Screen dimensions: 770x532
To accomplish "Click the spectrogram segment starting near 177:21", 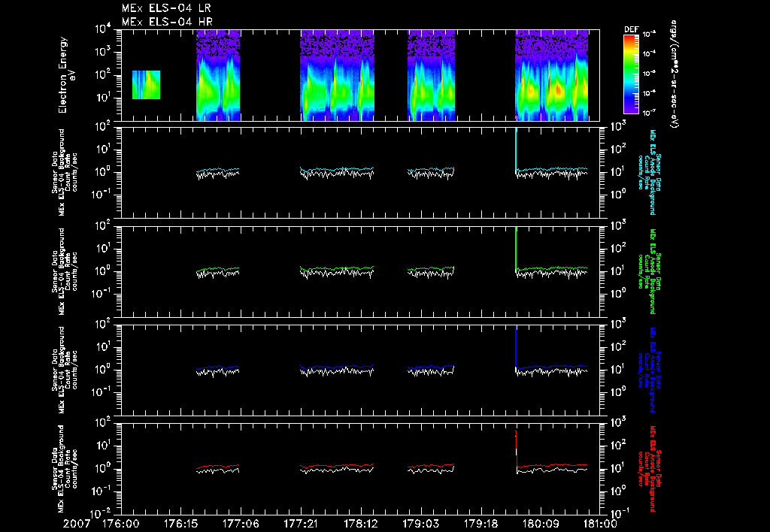I will click(337, 75).
